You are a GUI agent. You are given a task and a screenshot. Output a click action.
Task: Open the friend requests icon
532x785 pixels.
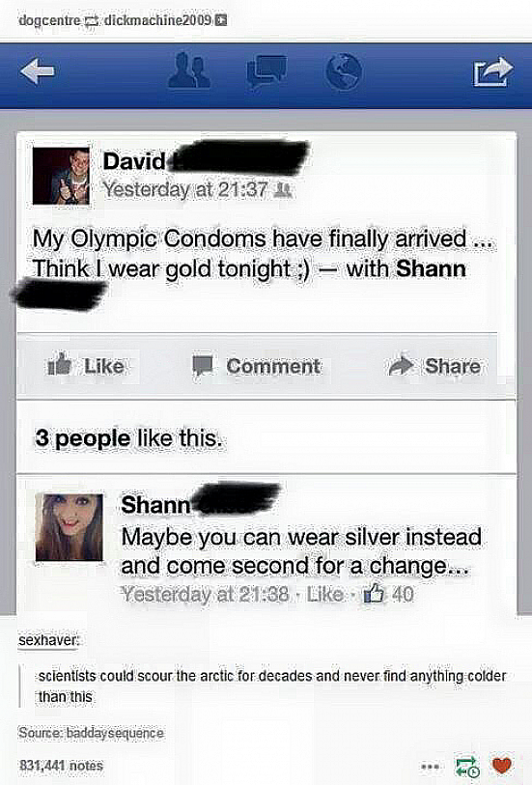[188, 71]
